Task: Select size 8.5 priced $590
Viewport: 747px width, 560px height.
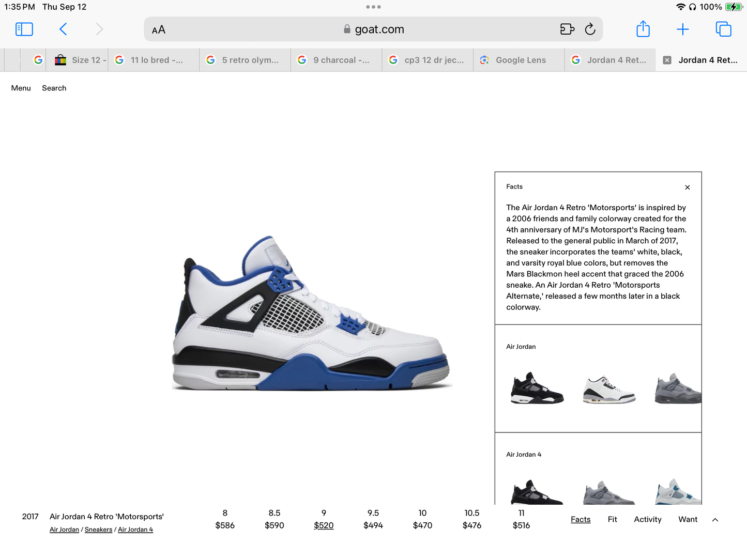Action: (275, 519)
